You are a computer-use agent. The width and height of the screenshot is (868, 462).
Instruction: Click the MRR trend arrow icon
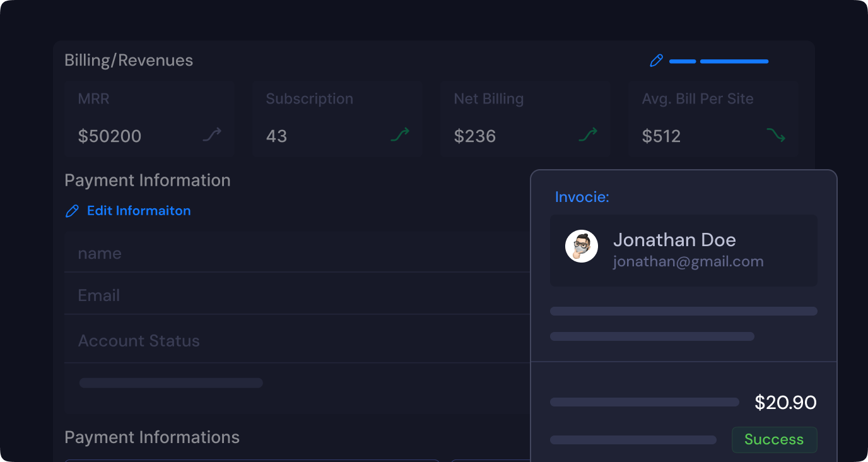pyautogui.click(x=212, y=134)
